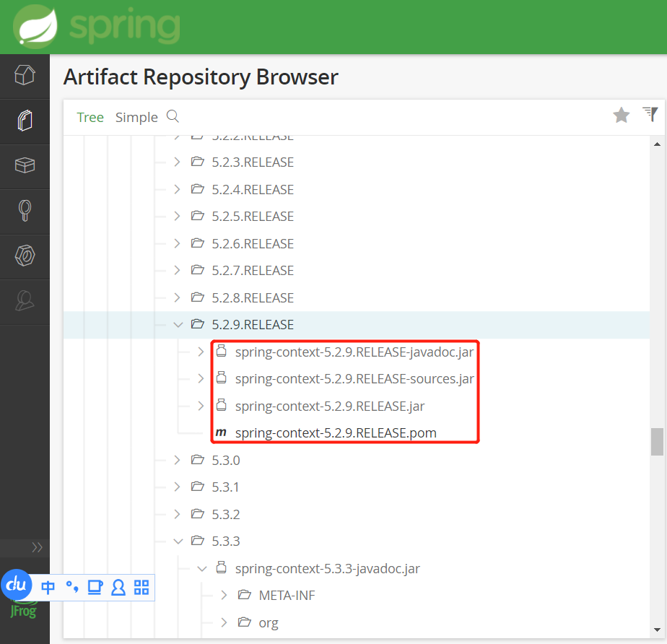
Task: Expand the 5.2.7.RELEASE folder chevron
Action: pos(178,270)
